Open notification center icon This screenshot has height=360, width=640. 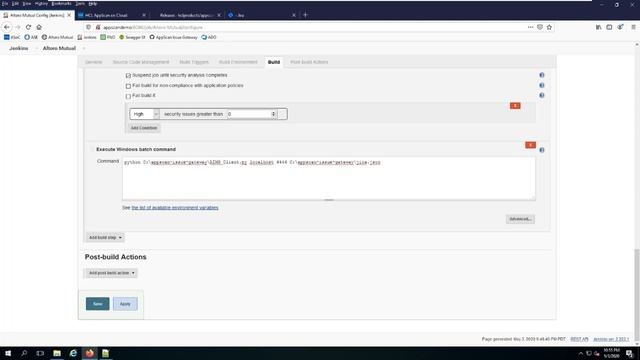pos(629,353)
